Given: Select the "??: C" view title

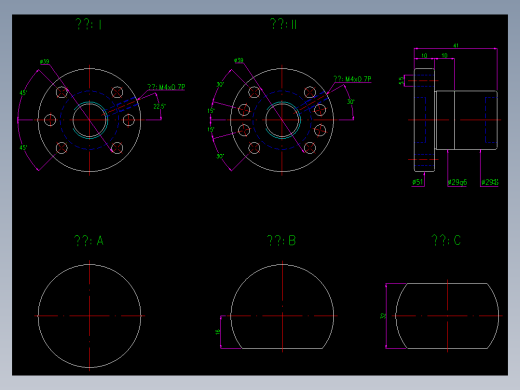Looking at the screenshot, I should (446, 240).
